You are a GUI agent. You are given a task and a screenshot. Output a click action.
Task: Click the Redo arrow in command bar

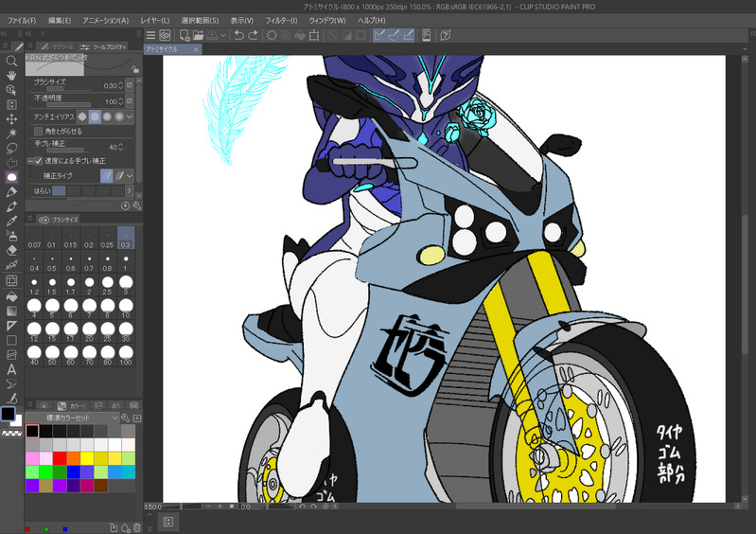tap(253, 35)
